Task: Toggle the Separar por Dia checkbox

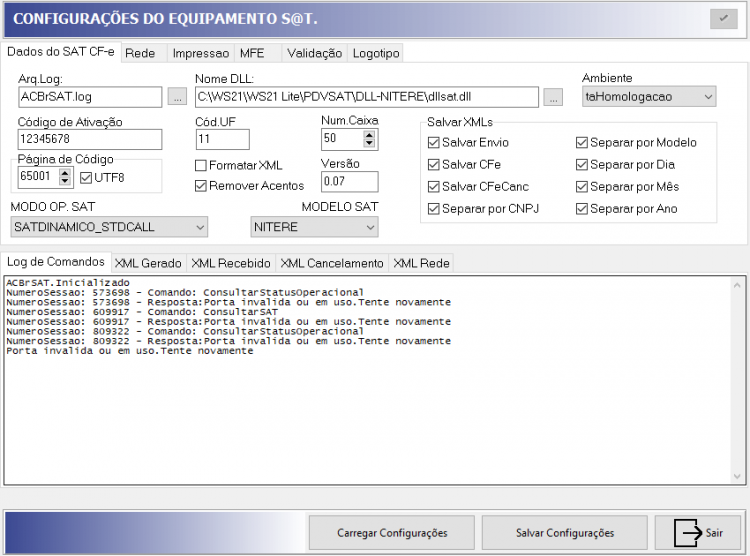Action: (626, 164)
